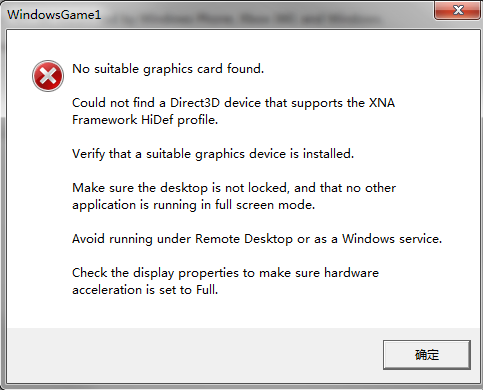The image size is (483, 390).
Task: Click the words "Avoid running" in the message
Action: click(x=112, y=239)
